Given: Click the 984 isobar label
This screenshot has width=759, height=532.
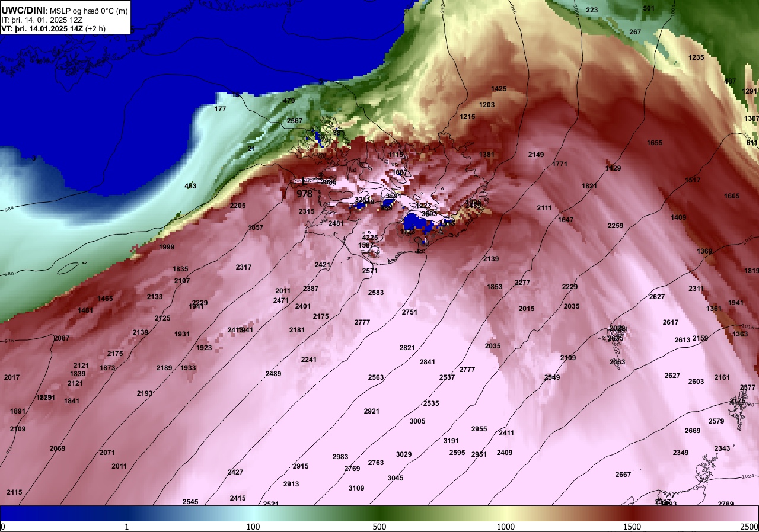Looking at the screenshot, I should [x=8, y=209].
